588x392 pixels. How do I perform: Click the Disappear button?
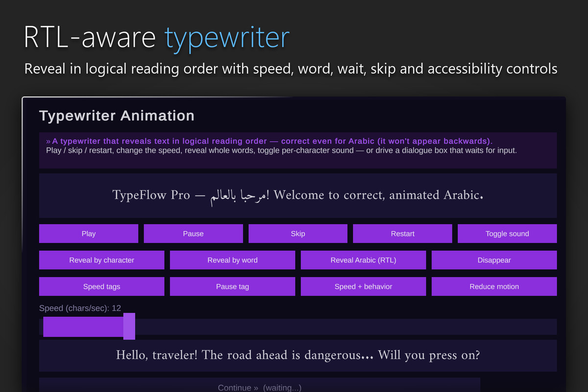494,260
